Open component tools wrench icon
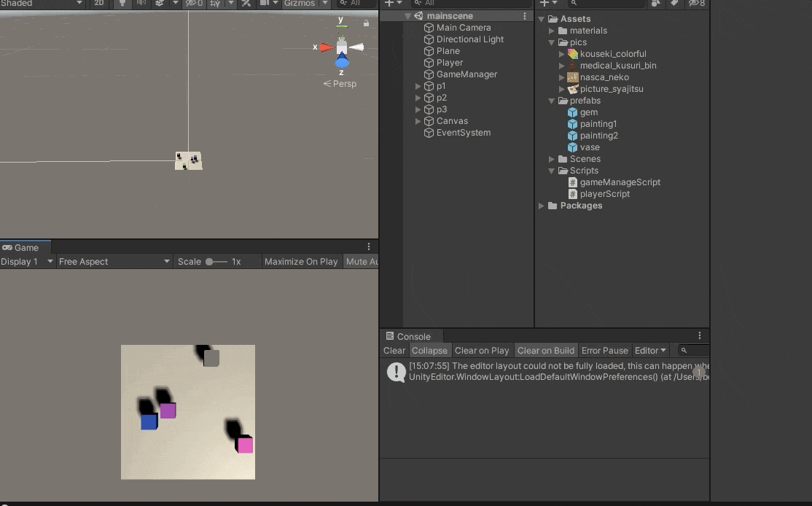812x506 pixels. [246, 3]
